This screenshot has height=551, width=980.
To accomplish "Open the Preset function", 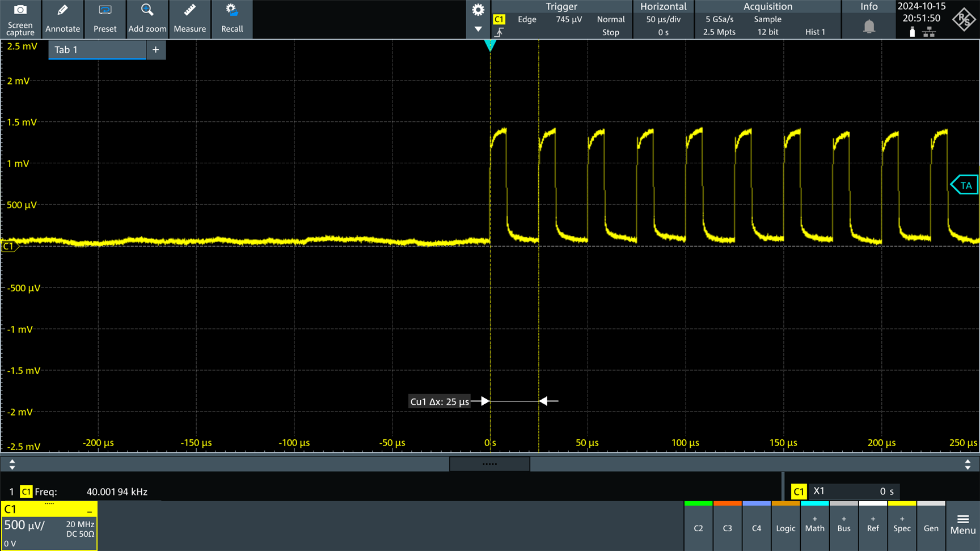I will click(x=105, y=19).
